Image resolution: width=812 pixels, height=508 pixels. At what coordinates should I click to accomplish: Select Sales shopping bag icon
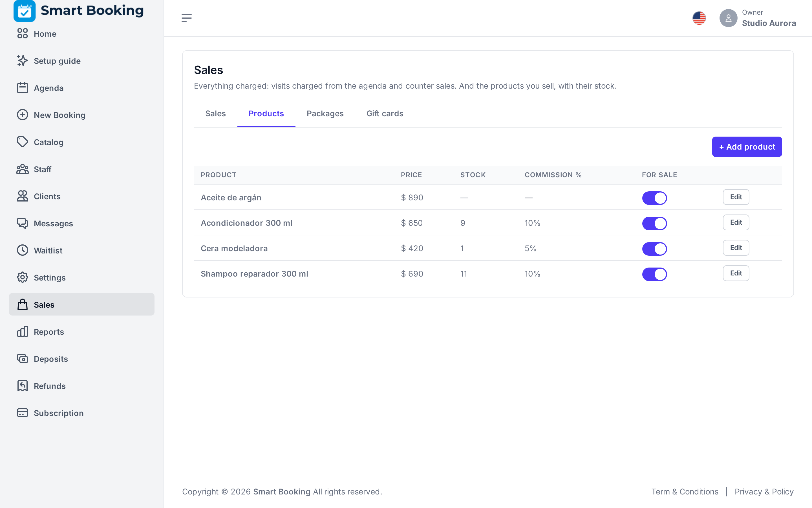(x=23, y=305)
